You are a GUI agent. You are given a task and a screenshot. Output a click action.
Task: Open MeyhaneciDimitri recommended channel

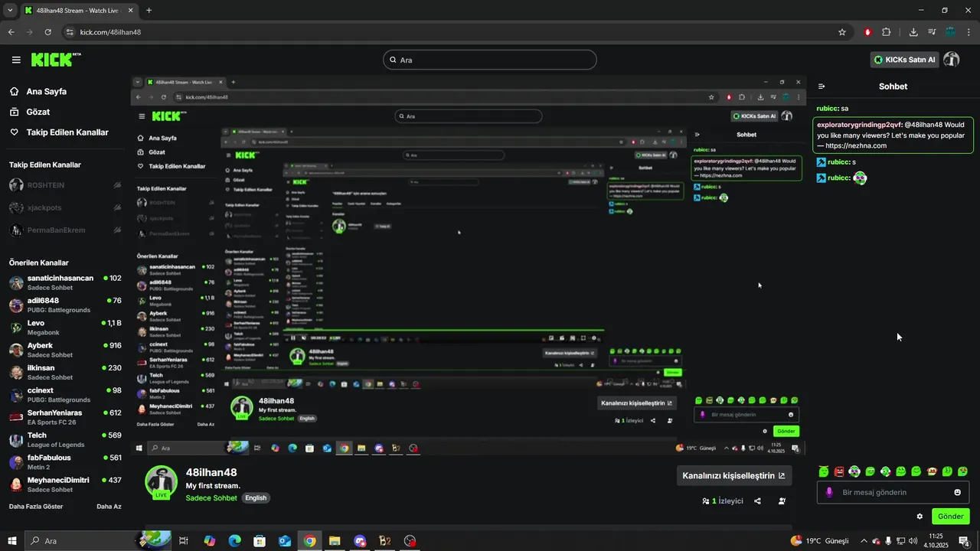point(65,484)
